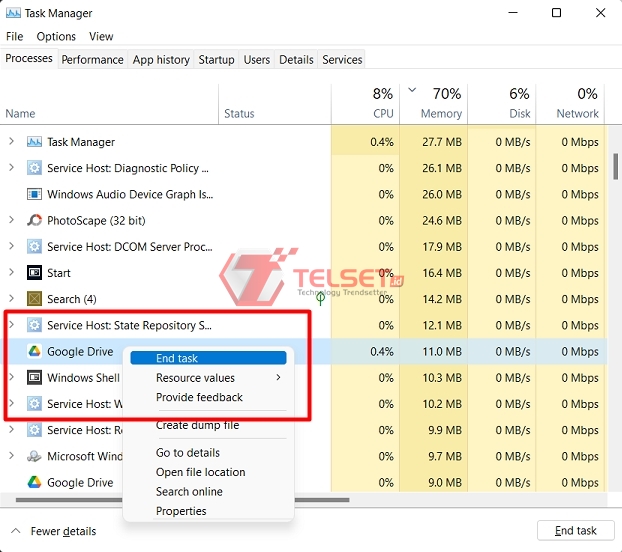The height and width of the screenshot is (552, 622).
Task: Click the Service Host Diagnostic Policy gear icon
Action: pos(34,168)
